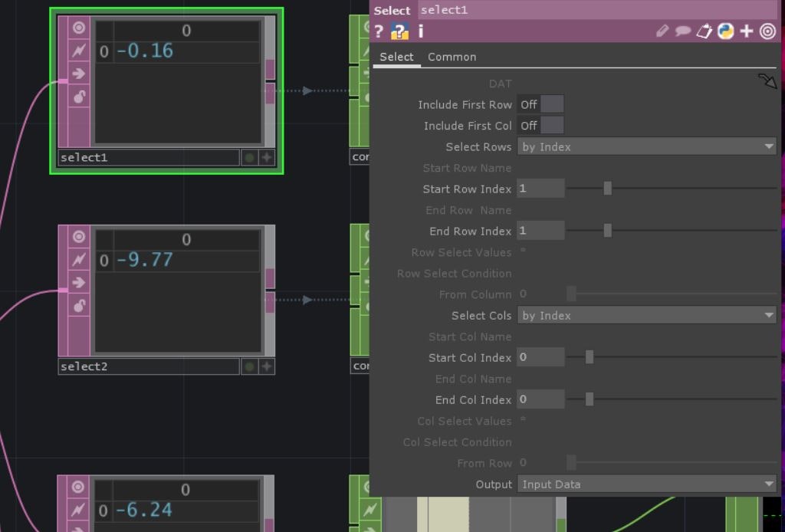Click the green dot flag on select2
Viewport: 785px width, 532px height.
pyautogui.click(x=249, y=367)
